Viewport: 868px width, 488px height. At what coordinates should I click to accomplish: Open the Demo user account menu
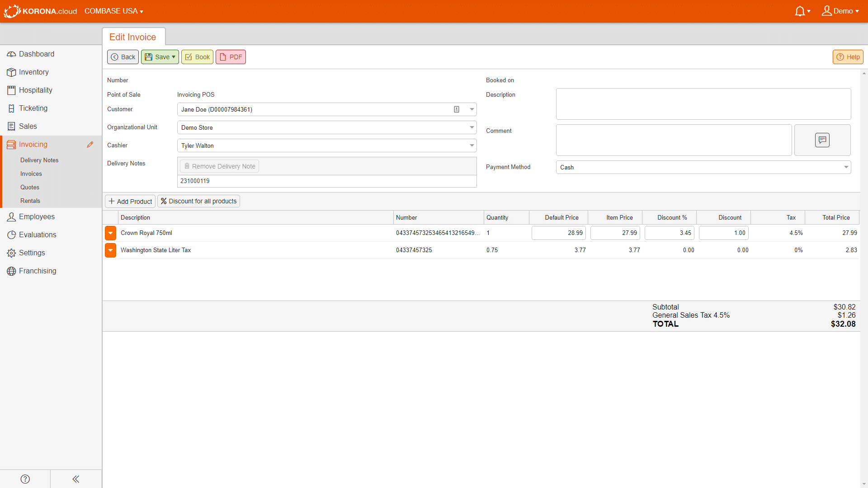coord(840,11)
